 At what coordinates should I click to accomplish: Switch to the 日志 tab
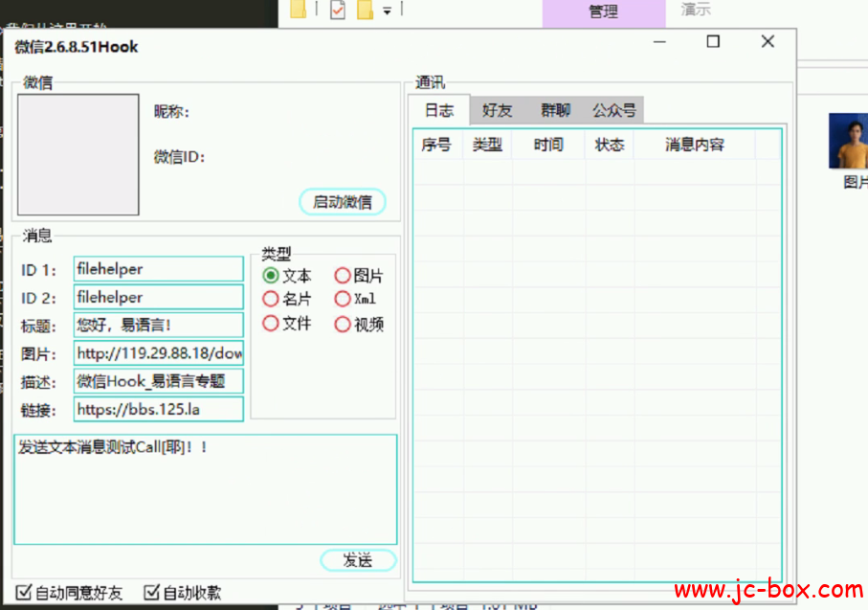coord(439,110)
